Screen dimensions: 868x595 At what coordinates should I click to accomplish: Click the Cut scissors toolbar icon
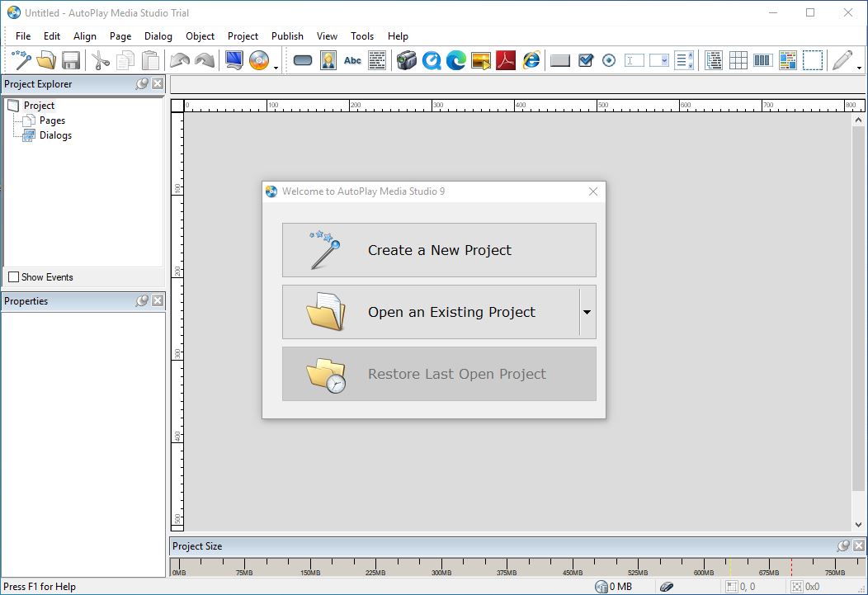[100, 59]
